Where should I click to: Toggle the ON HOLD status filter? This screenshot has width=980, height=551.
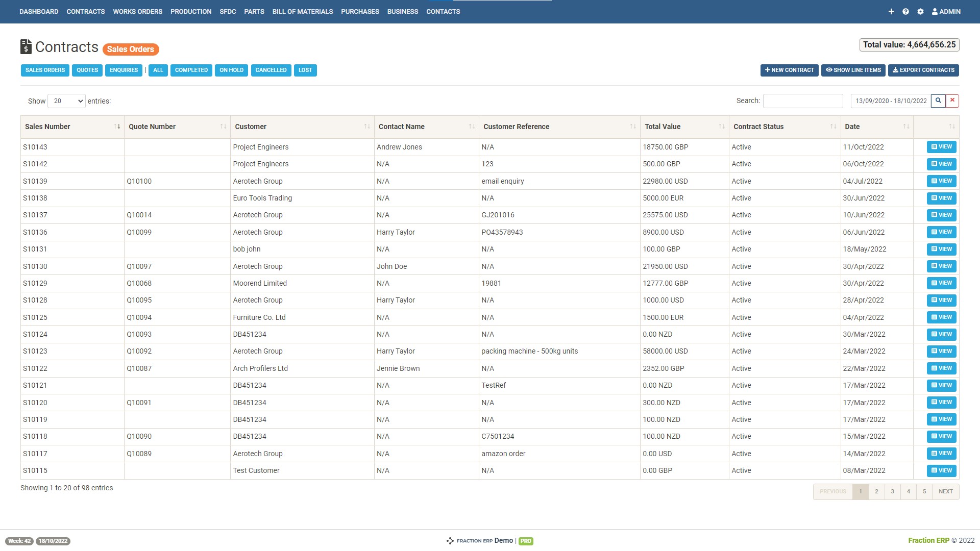click(231, 70)
